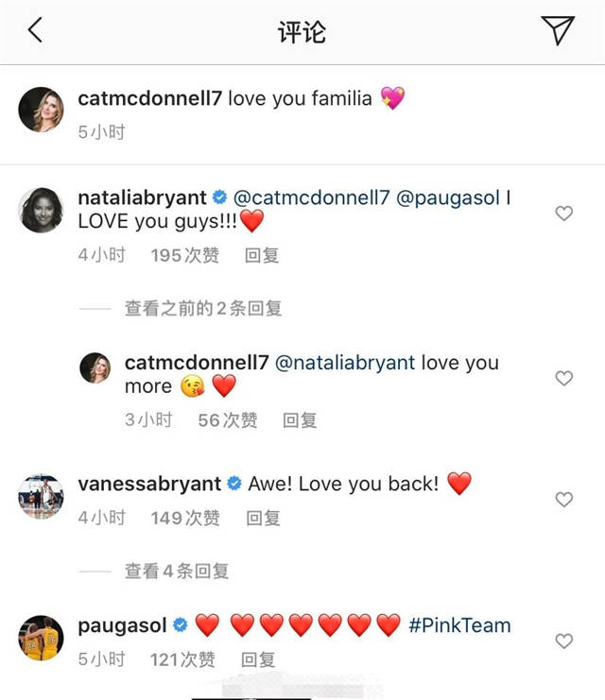Reply (回复) to paugasol's comment
Image resolution: width=605 pixels, height=700 pixels.
click(258, 659)
